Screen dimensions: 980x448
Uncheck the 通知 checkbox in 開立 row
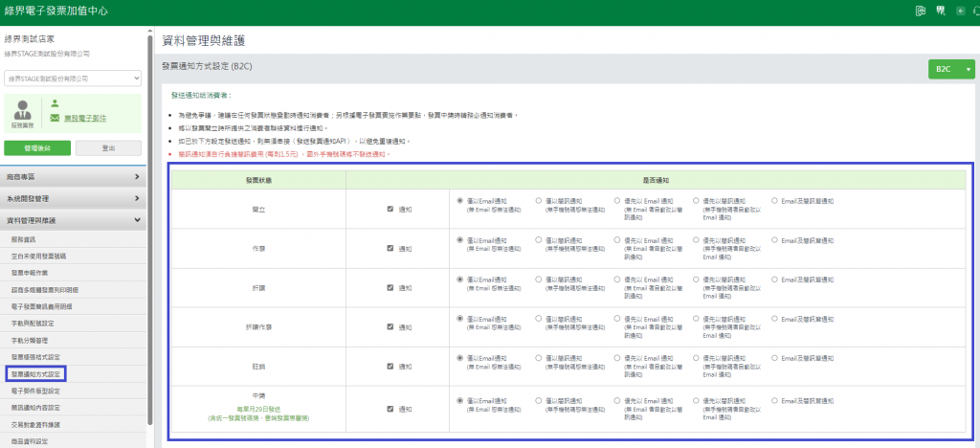390,210
